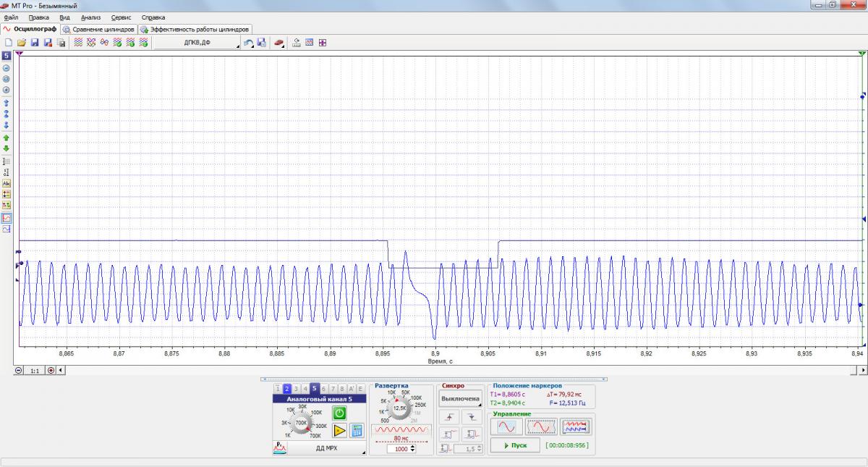Screen dimensions: 868x467
Task: Click the 'TtT' icon in left sidebar
Action: (x=7, y=206)
